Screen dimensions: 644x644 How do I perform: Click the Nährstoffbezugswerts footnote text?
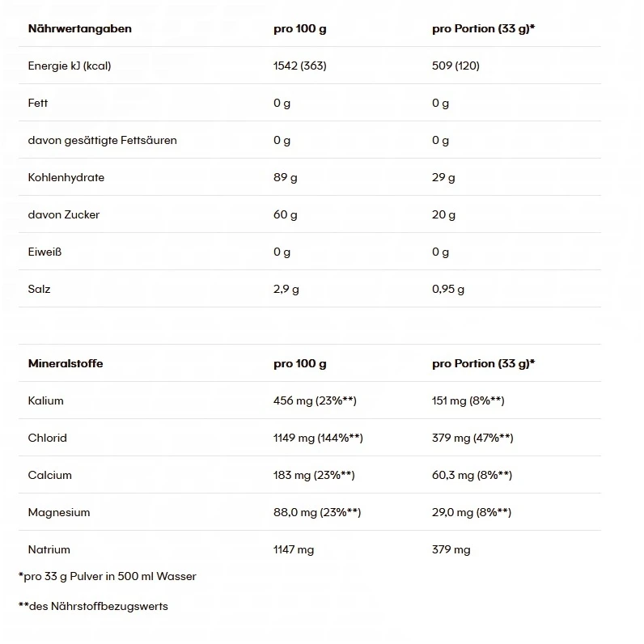[x=93, y=606]
